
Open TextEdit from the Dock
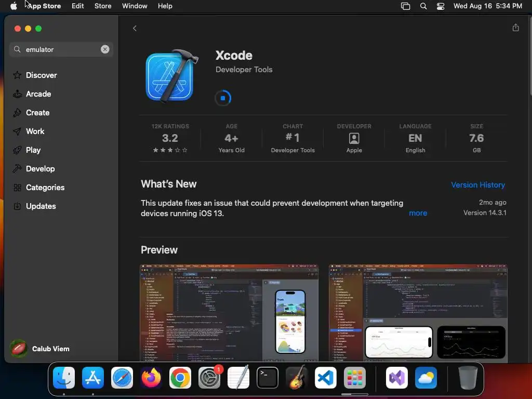point(238,378)
